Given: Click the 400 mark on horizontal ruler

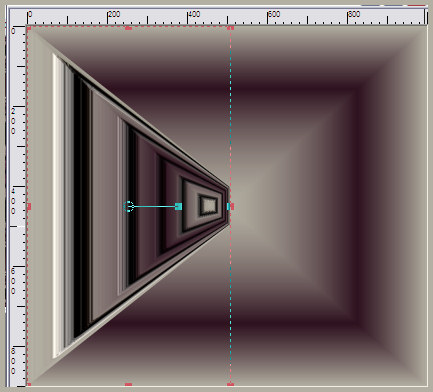Looking at the screenshot, I should [x=194, y=14].
